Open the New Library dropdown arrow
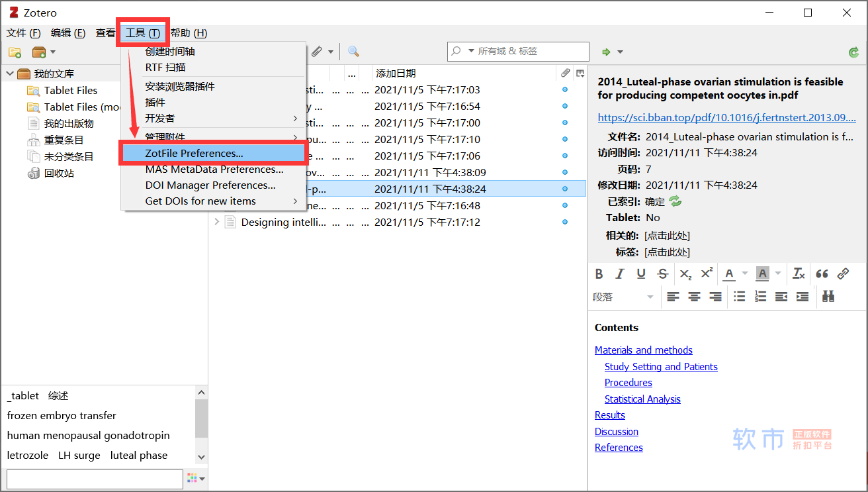The width and height of the screenshot is (868, 492). coord(53,52)
